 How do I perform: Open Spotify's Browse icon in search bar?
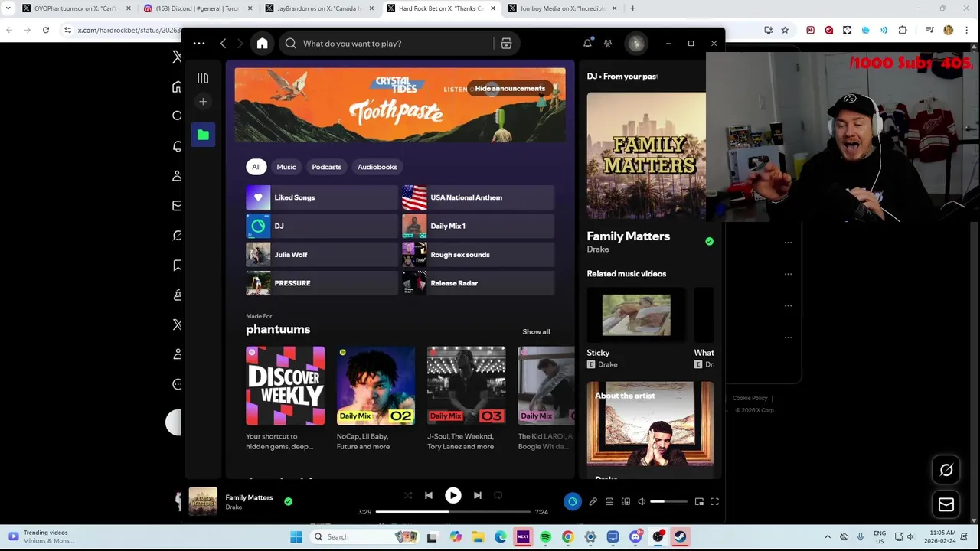[506, 44]
